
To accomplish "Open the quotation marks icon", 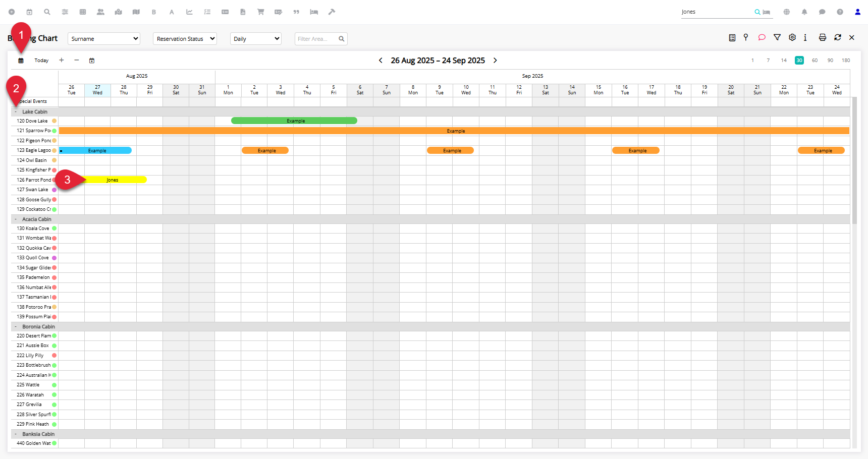I will pos(296,12).
